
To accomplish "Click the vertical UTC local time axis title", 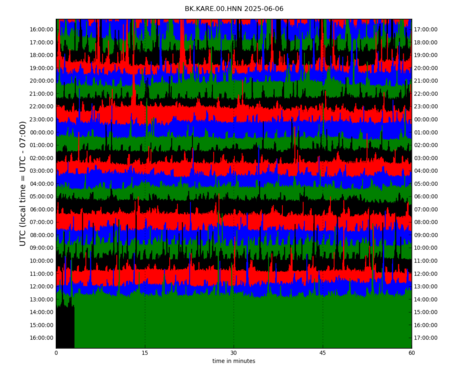I will click(22, 184).
